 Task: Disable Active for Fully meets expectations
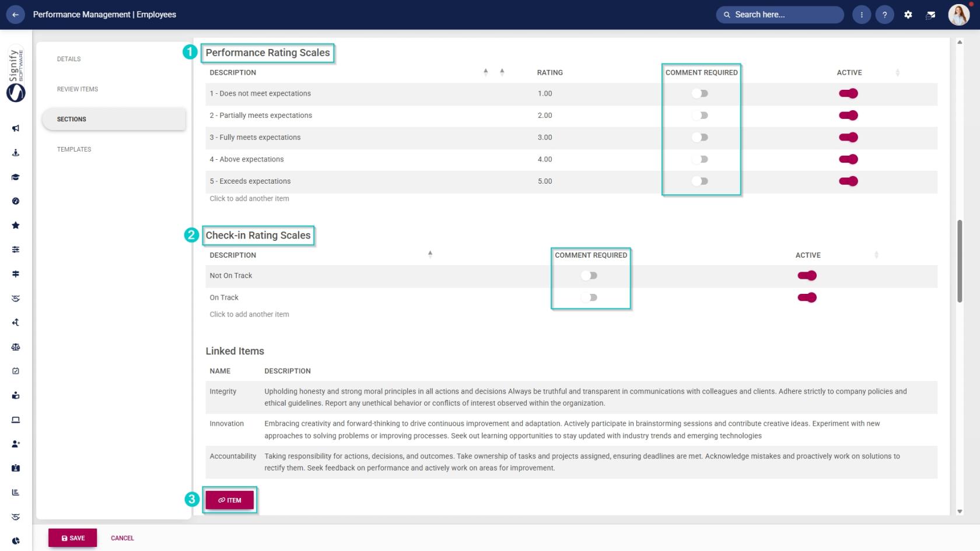pyautogui.click(x=849, y=138)
